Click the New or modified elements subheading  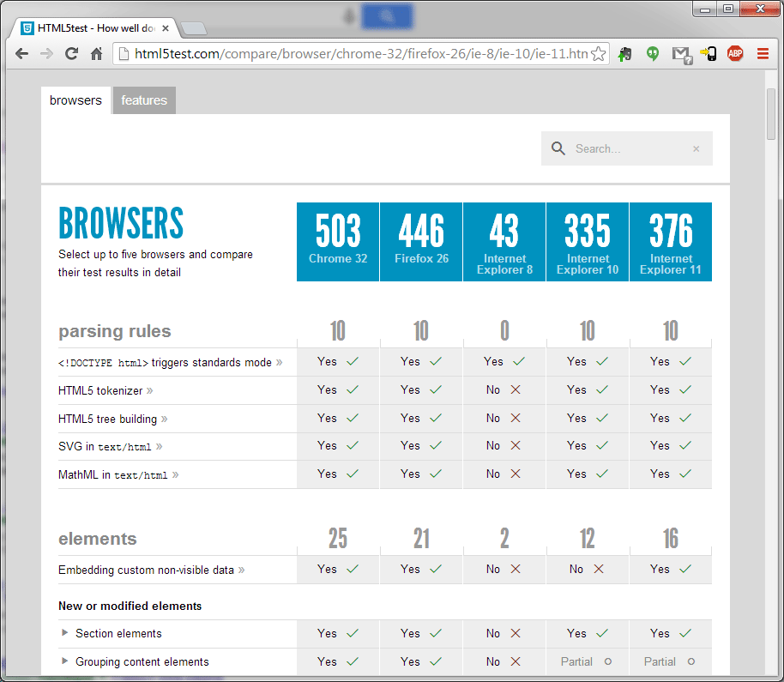[130, 606]
